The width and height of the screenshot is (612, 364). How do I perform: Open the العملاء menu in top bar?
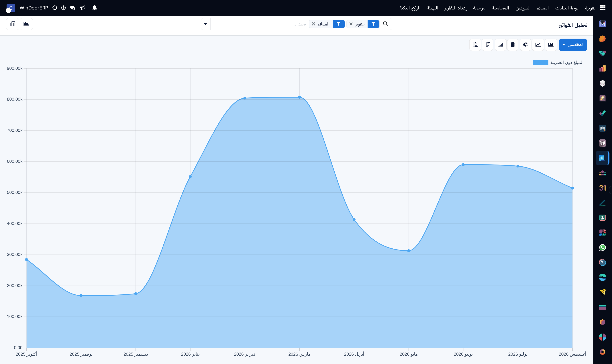click(543, 8)
